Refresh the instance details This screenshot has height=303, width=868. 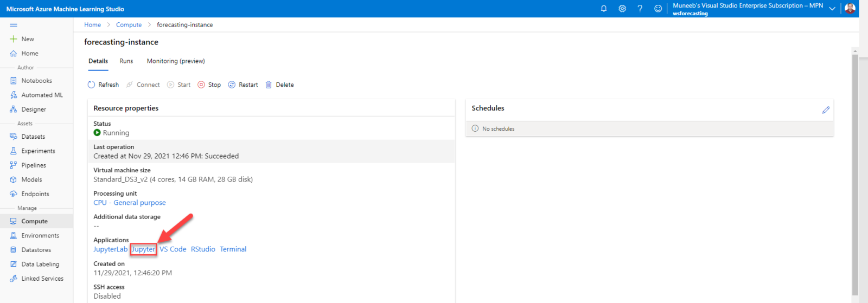[x=103, y=85]
